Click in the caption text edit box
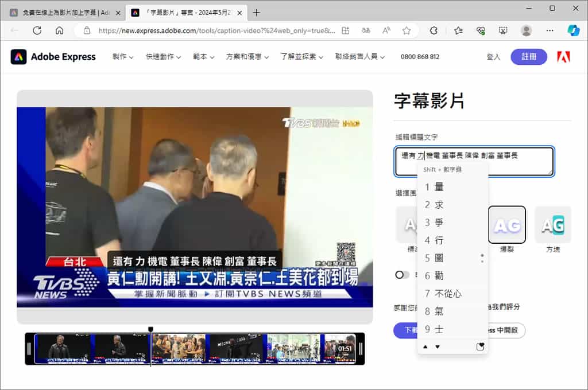 click(474, 161)
